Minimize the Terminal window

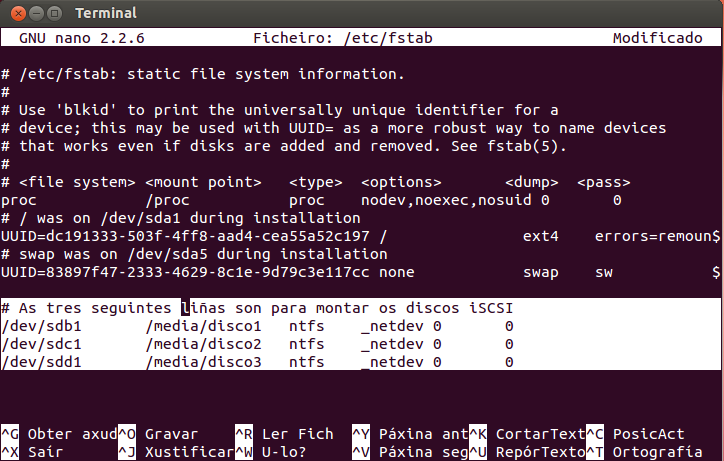36,13
